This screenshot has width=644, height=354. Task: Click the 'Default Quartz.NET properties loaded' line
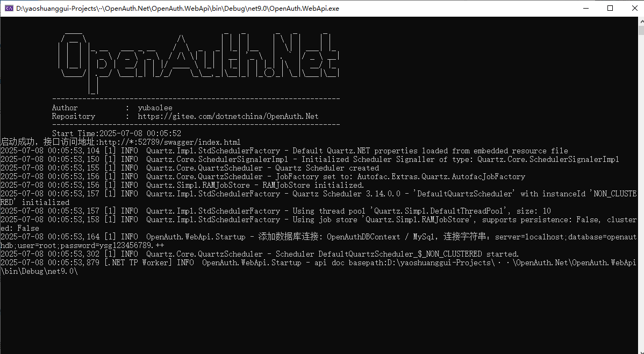[284, 151]
